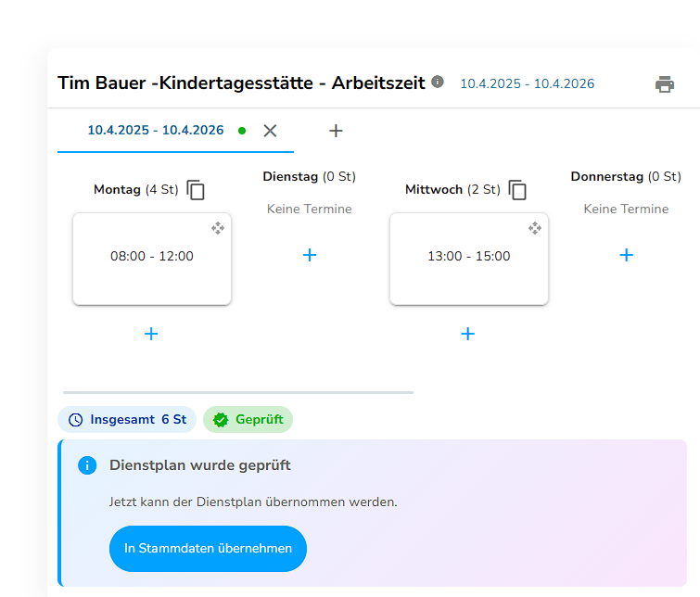Copy Montag schedule using copy icon
This screenshot has width=700, height=597.
point(196,190)
